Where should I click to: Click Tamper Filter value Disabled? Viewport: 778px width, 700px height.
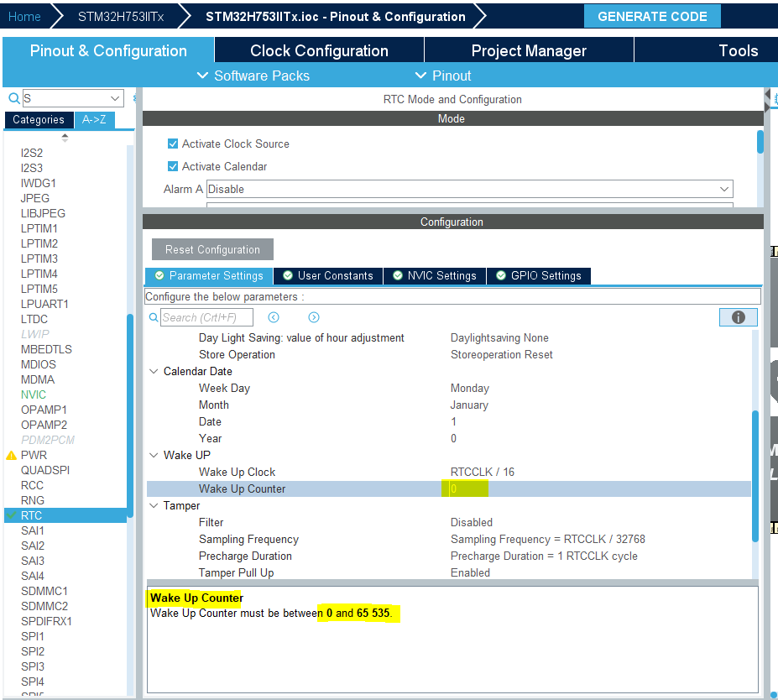[472, 522]
